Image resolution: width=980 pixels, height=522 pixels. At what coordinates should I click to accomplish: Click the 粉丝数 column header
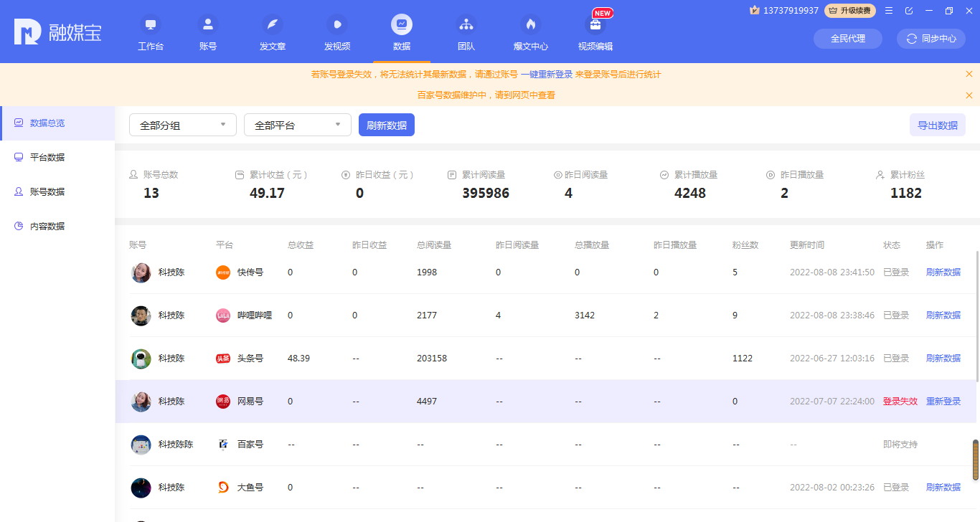point(745,245)
